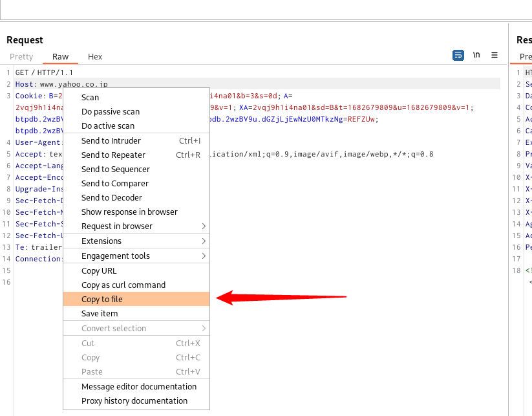The image size is (532, 416).
Task: Open the Request panel hamburger menu
Action: pyautogui.click(x=495, y=56)
